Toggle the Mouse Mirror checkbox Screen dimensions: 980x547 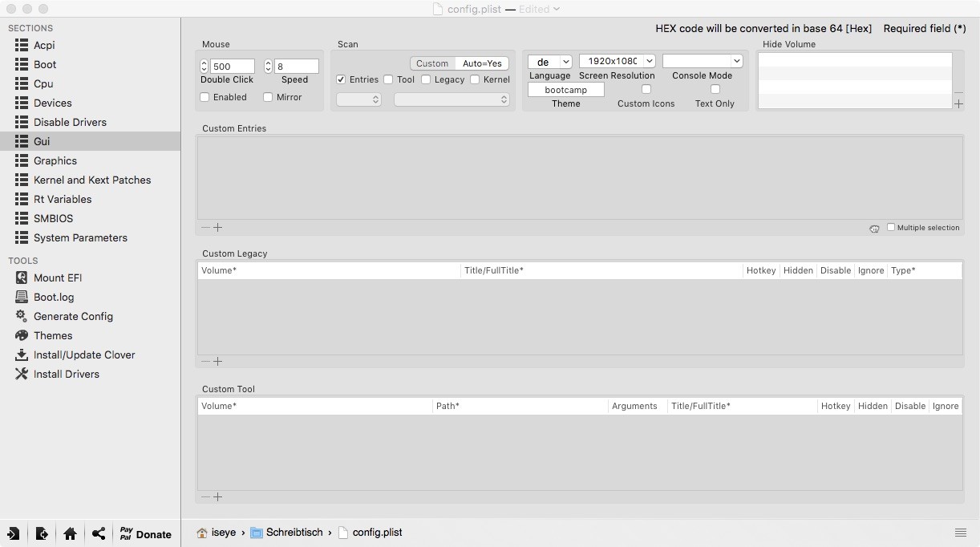268,97
